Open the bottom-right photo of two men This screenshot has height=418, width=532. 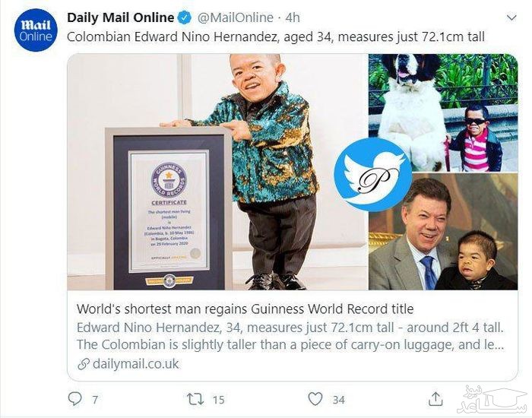pyautogui.click(x=442, y=232)
